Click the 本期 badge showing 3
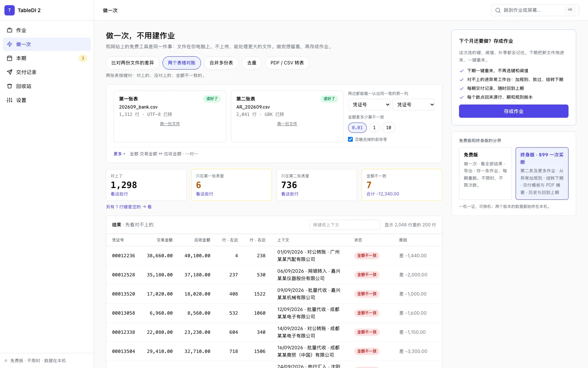This screenshot has height=368, width=588. 83,58
